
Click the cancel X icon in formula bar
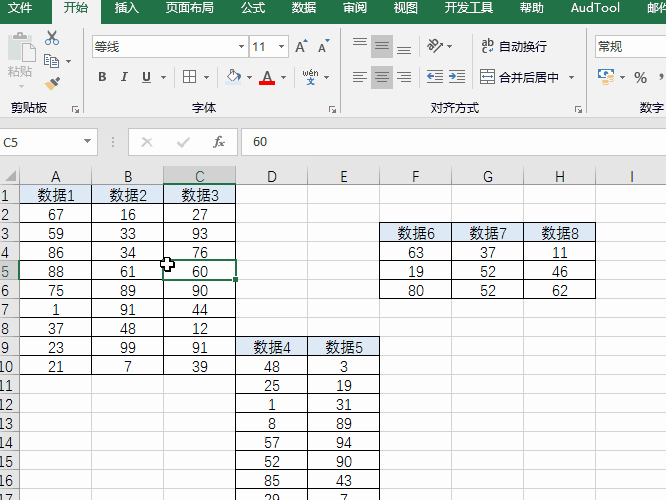pyautogui.click(x=147, y=142)
